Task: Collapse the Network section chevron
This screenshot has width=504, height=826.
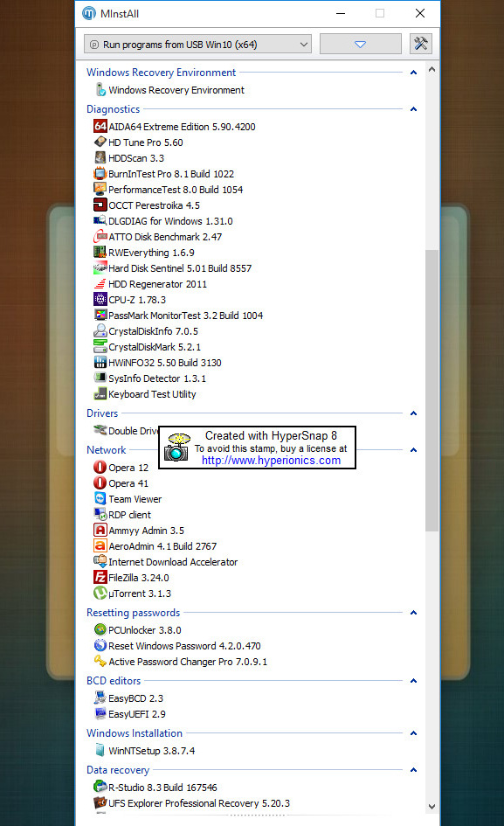Action: [x=413, y=450]
